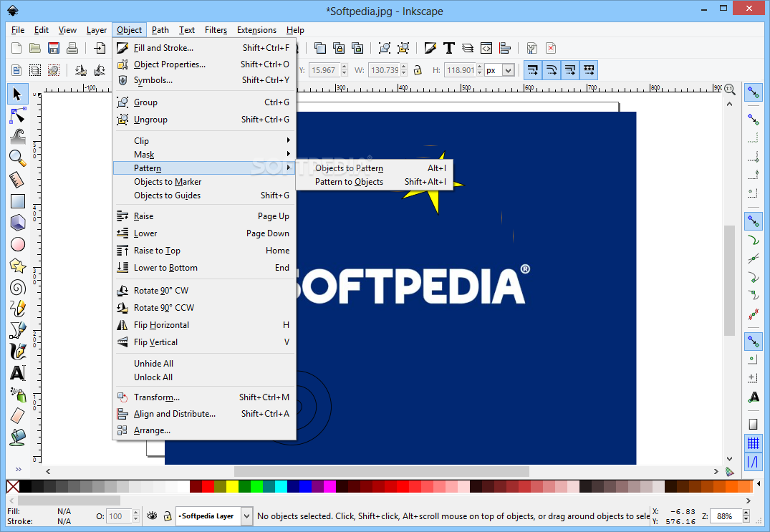
Task: Open the Path menu
Action: 160,30
